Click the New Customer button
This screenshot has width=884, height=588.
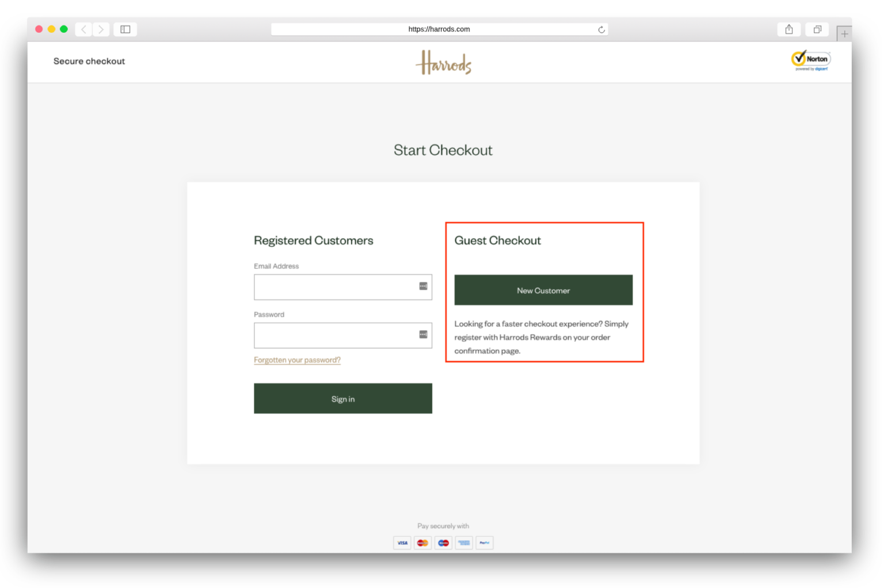point(543,290)
